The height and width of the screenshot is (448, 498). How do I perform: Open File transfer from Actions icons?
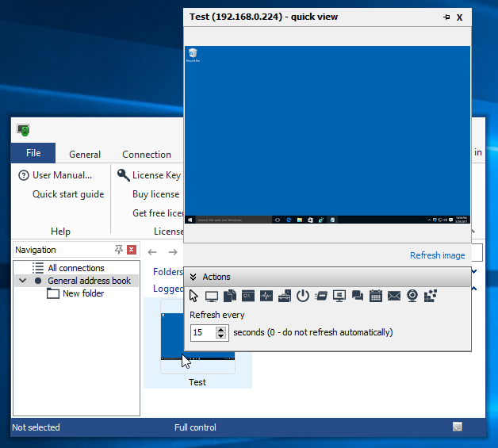coord(230,296)
